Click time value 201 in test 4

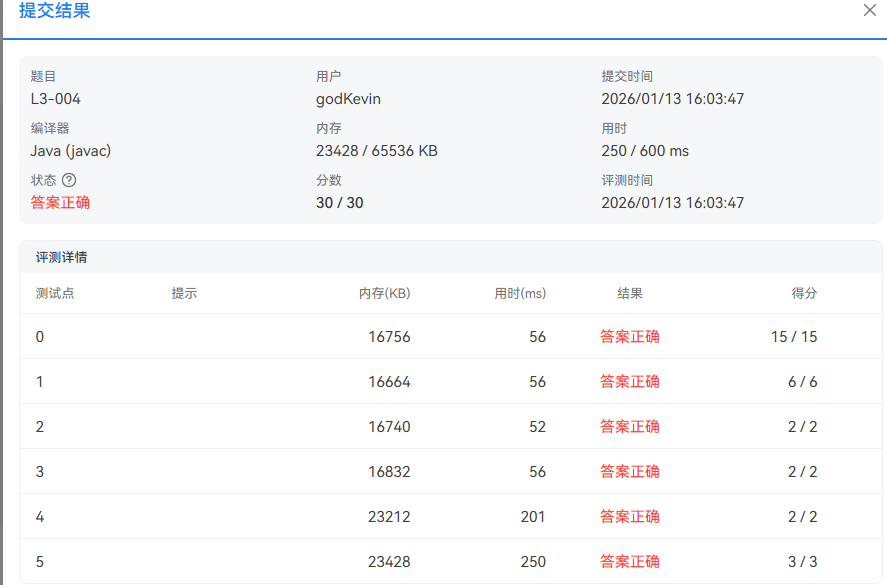tap(533, 517)
